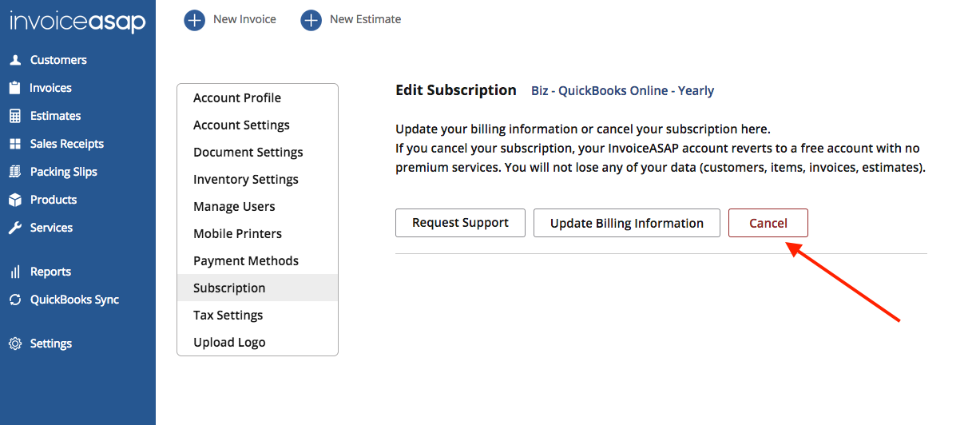Click the Settings gear icon
Image resolution: width=980 pixels, height=425 pixels.
coord(14,344)
